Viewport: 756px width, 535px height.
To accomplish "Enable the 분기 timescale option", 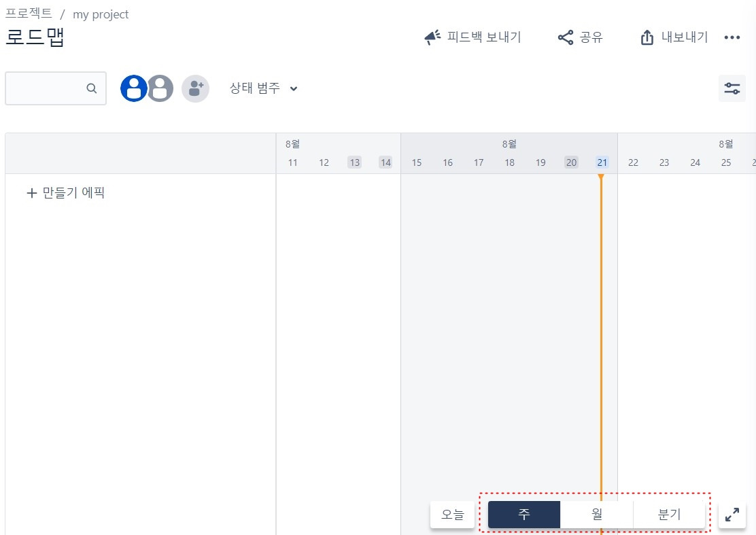I will pos(668,515).
